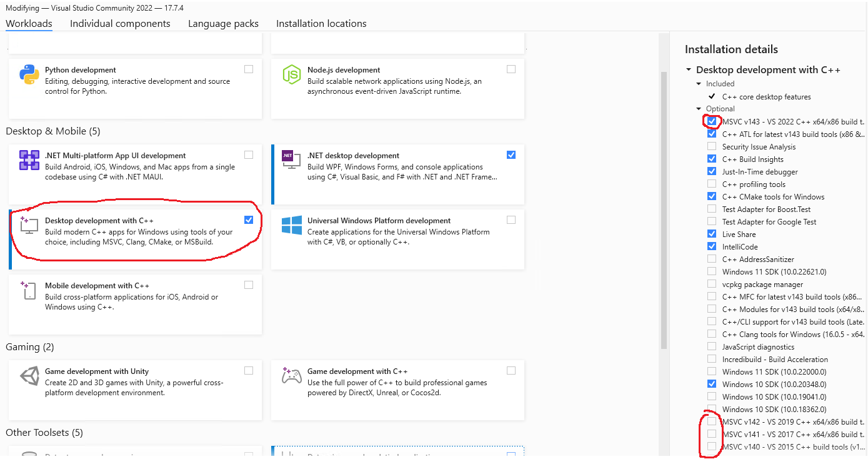The image size is (868, 459).
Task: Open the Installation locations tab
Action: (x=321, y=24)
